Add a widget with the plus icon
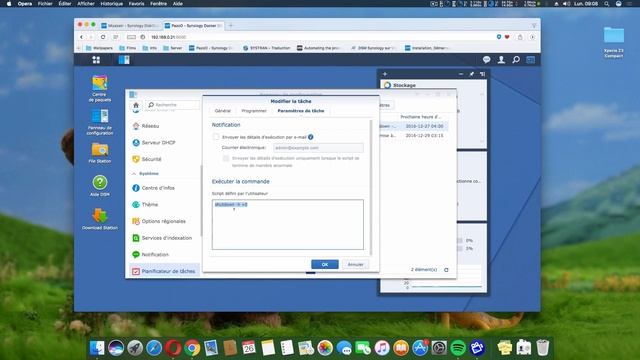Screen dimensions: 640x360 385,74
